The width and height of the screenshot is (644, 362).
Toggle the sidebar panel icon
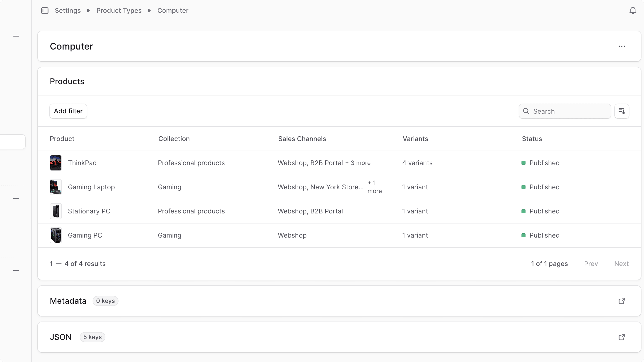pyautogui.click(x=45, y=11)
